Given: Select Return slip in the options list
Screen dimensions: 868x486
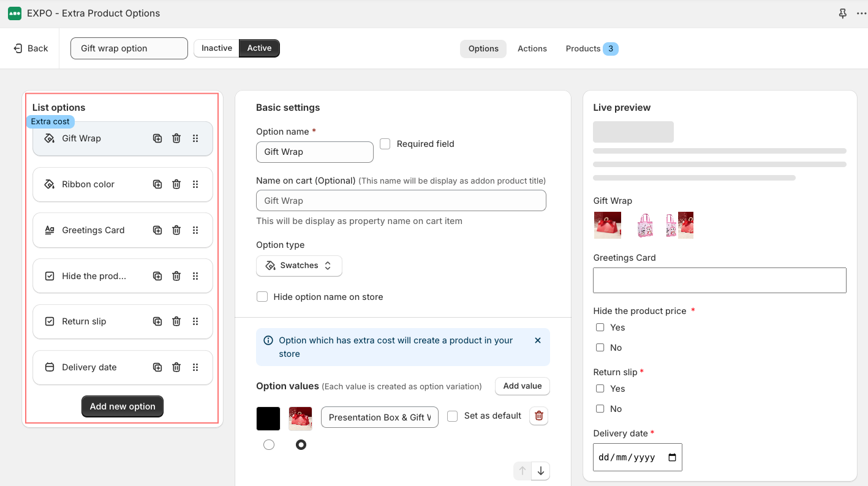Looking at the screenshot, I should (123, 321).
